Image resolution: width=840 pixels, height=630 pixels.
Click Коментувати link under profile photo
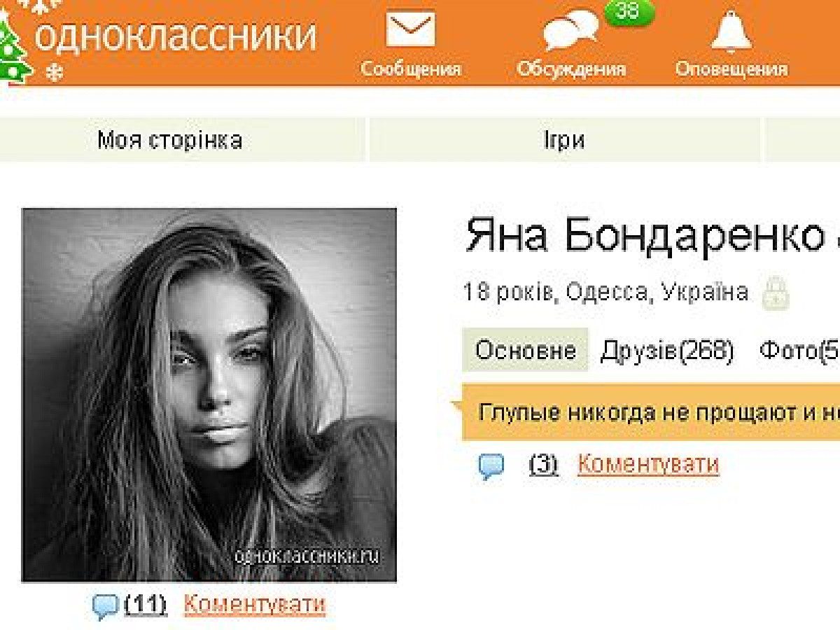[x=255, y=604]
